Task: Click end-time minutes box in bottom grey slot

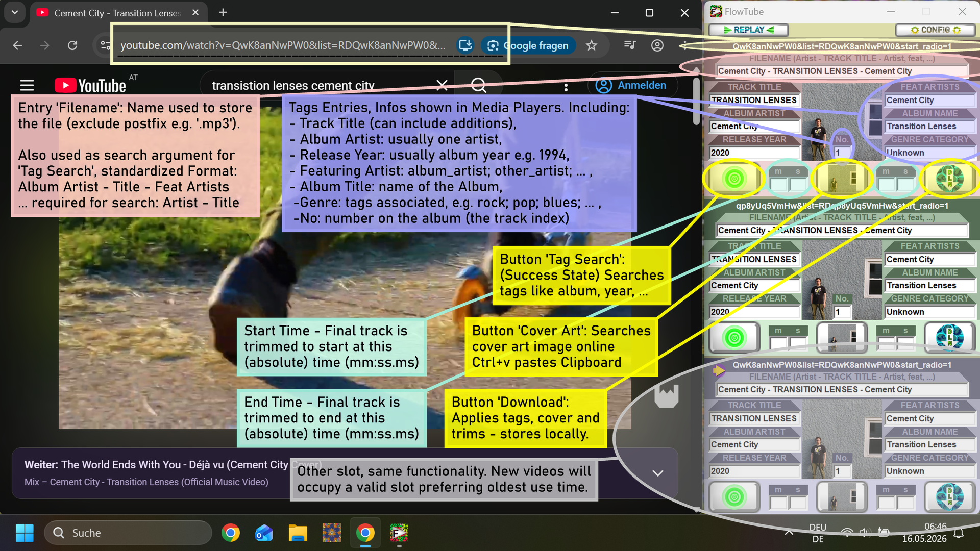Action: point(886,503)
